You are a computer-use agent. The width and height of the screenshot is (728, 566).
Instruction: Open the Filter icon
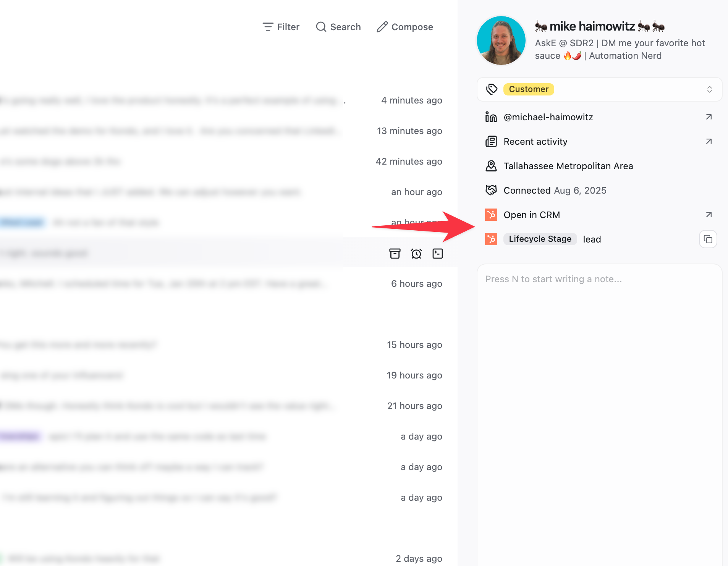[x=267, y=27]
